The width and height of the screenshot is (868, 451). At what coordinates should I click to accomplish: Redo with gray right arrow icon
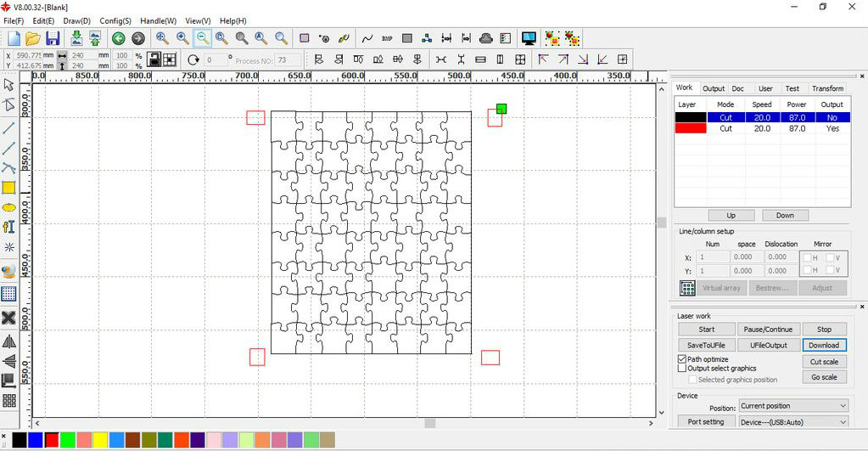click(x=137, y=38)
